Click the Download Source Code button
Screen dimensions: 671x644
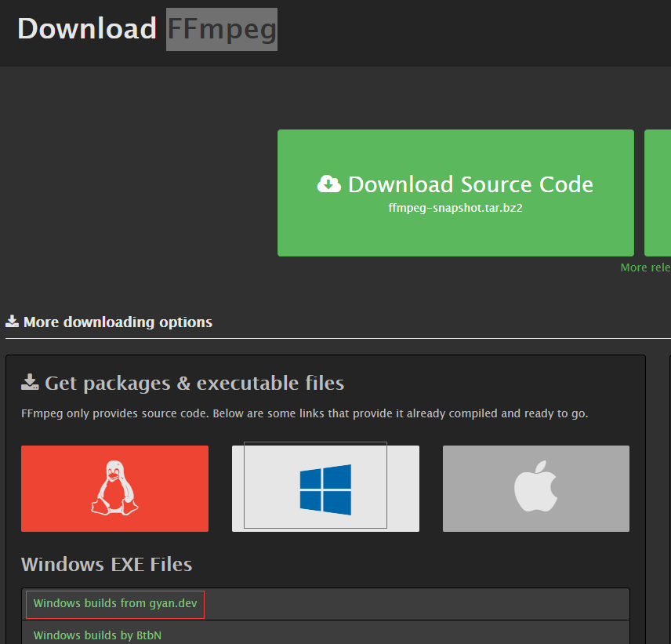point(455,193)
